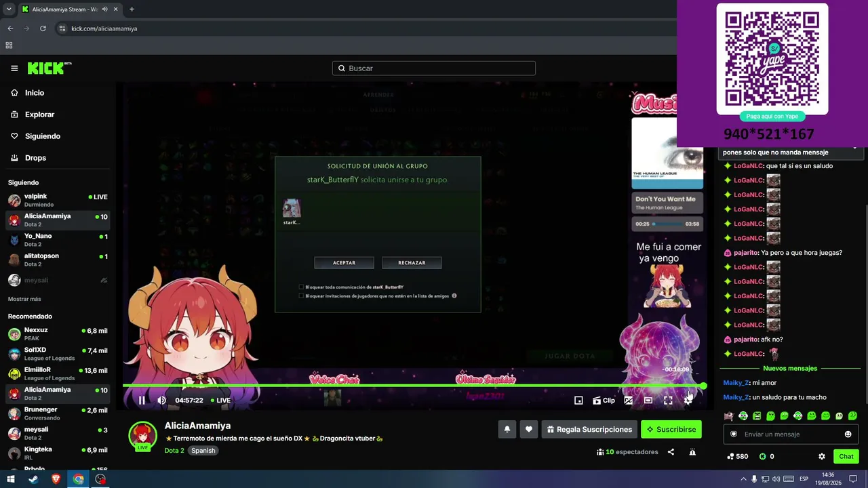Open recommended channel Sol1XD
This screenshot has width=868, height=488.
click(x=58, y=354)
